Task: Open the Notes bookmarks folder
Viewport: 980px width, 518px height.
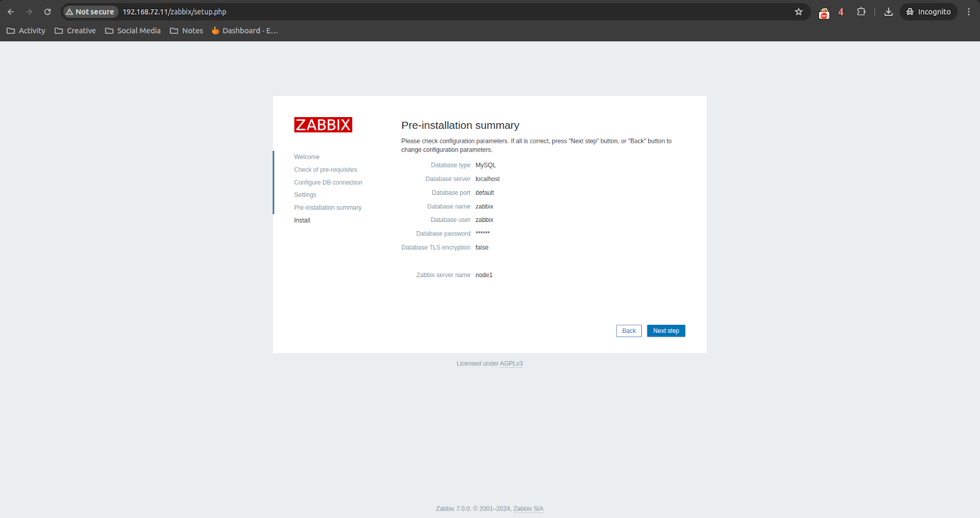Action: coord(186,31)
